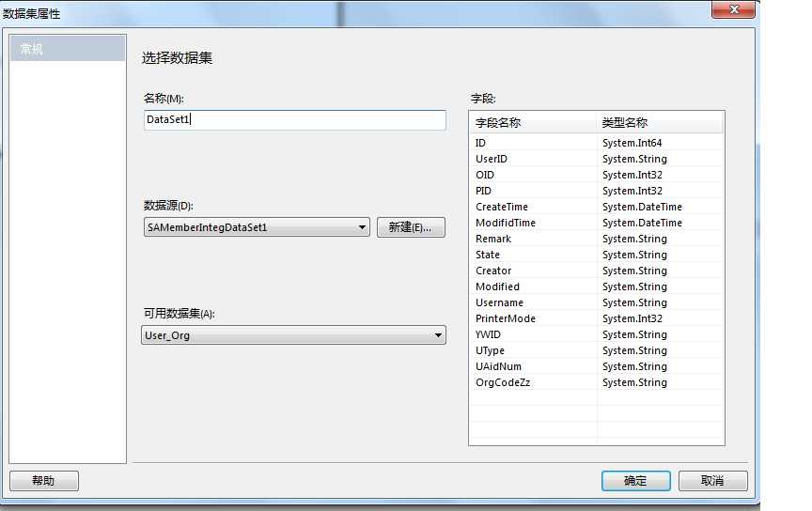Click the 类型名称 column header
Image resolution: width=812 pixels, height=511 pixels.
pos(661,123)
